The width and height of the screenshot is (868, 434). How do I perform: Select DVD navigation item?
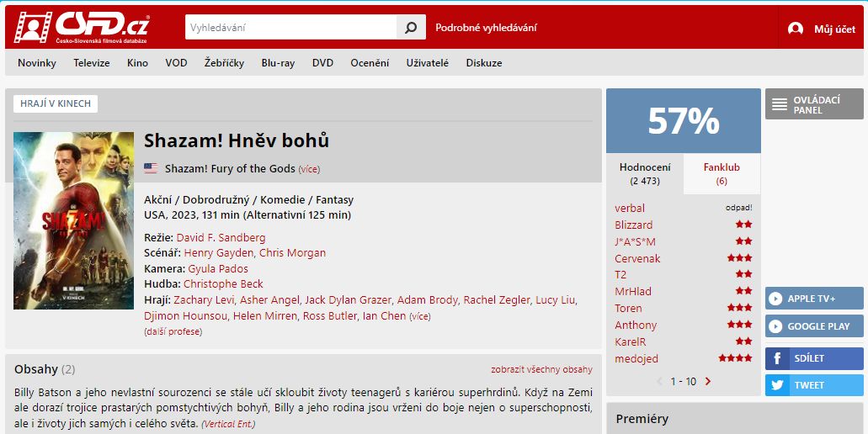(322, 63)
